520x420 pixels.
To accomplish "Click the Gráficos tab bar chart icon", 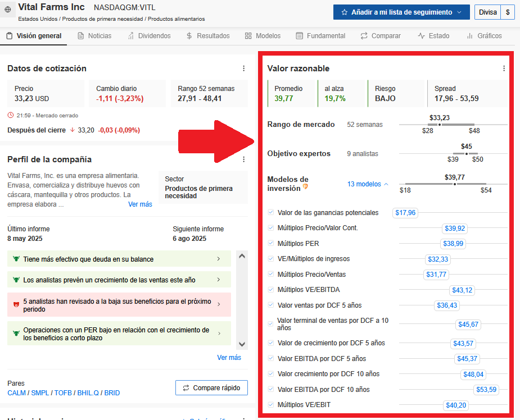I will pyautogui.click(x=469, y=36).
